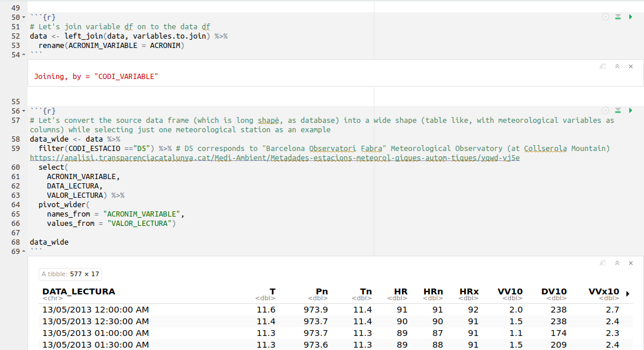Clear the tibble output panel
The height and width of the screenshot is (350, 644).
(631, 263)
